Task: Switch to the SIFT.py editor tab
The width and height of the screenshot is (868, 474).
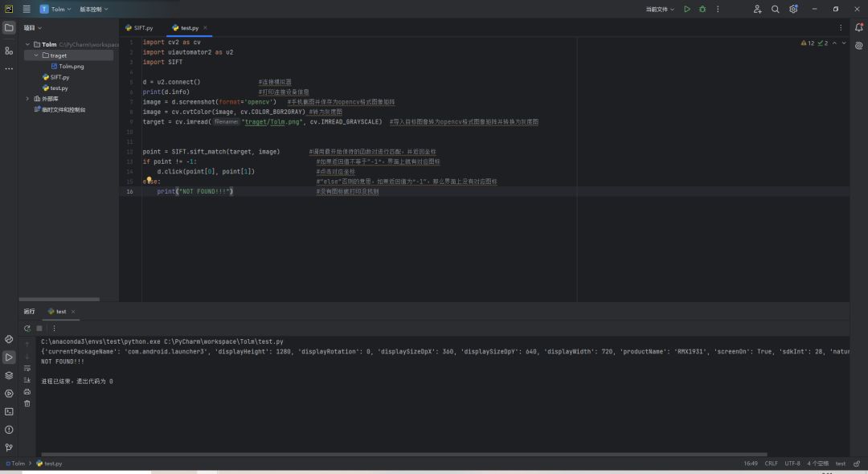Action: coord(139,27)
